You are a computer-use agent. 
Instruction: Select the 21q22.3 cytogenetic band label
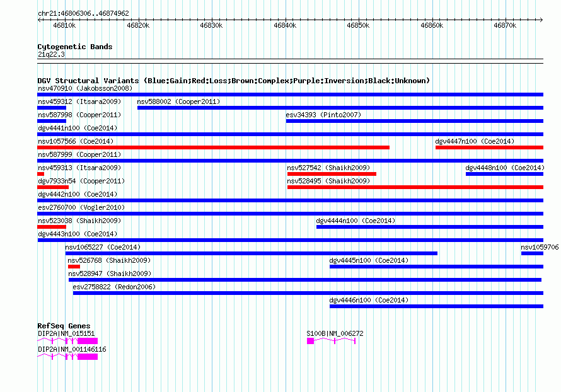(x=51, y=54)
